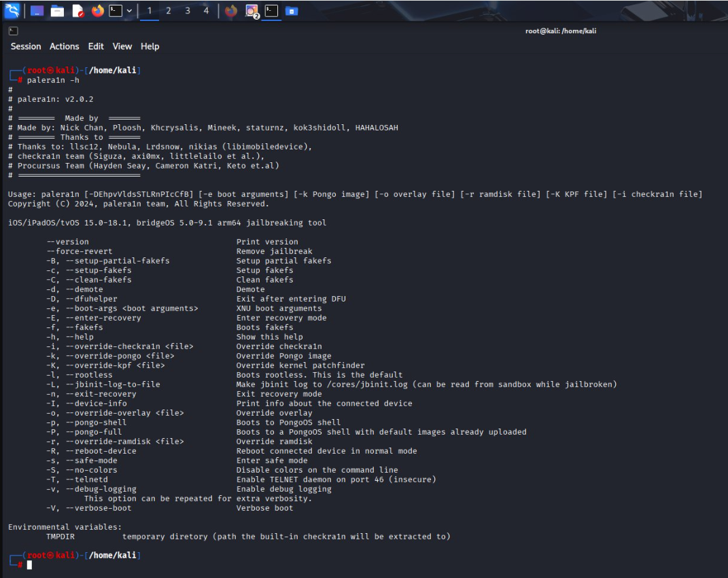Click the '--verbose-boot' option text
728x578 pixels.
coord(99,508)
